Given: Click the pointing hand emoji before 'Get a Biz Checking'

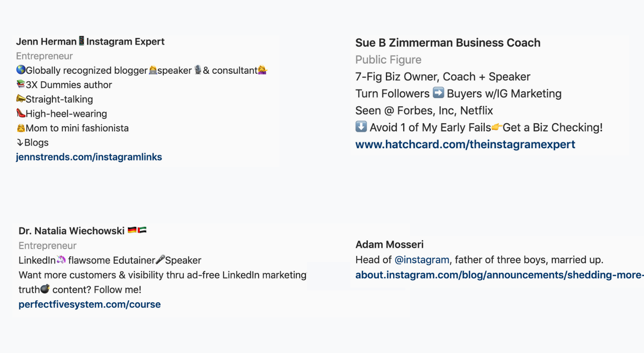Looking at the screenshot, I should [x=497, y=128].
